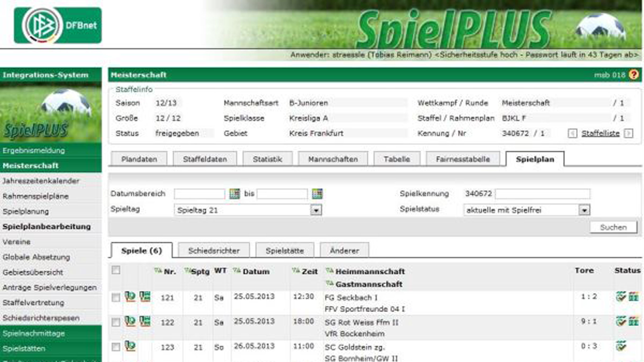Open the end-date calendar picker icon

click(317, 194)
